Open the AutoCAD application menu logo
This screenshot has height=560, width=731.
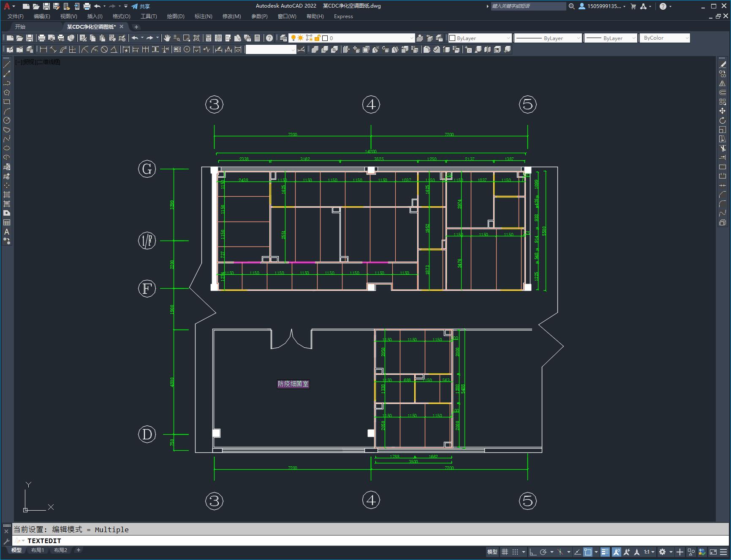pyautogui.click(x=7, y=6)
